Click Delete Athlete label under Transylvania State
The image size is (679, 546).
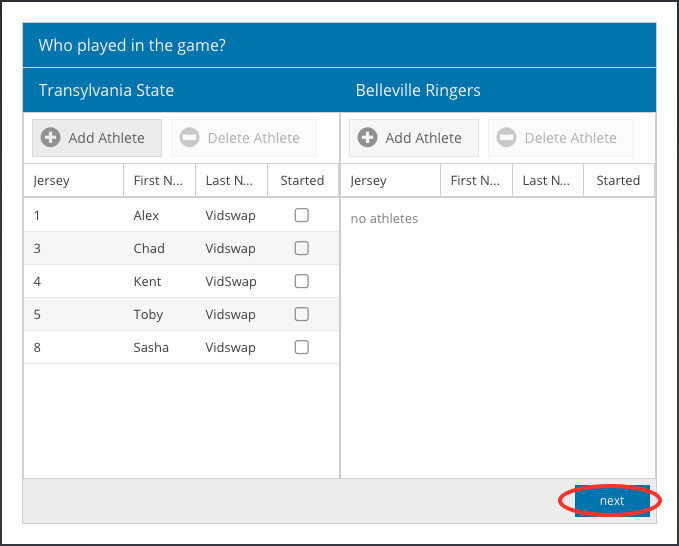pyautogui.click(x=254, y=138)
